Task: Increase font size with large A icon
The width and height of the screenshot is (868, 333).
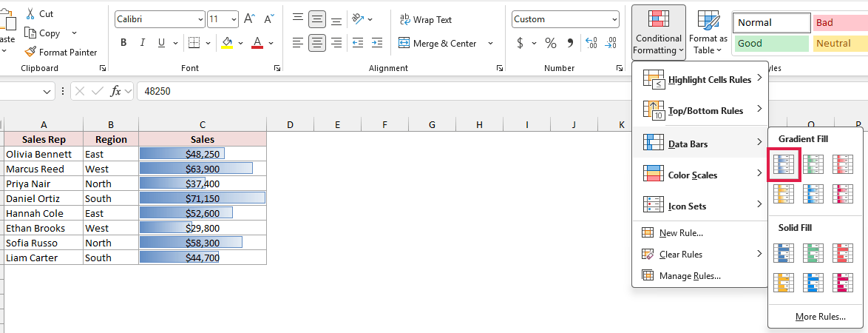Action: (249, 19)
